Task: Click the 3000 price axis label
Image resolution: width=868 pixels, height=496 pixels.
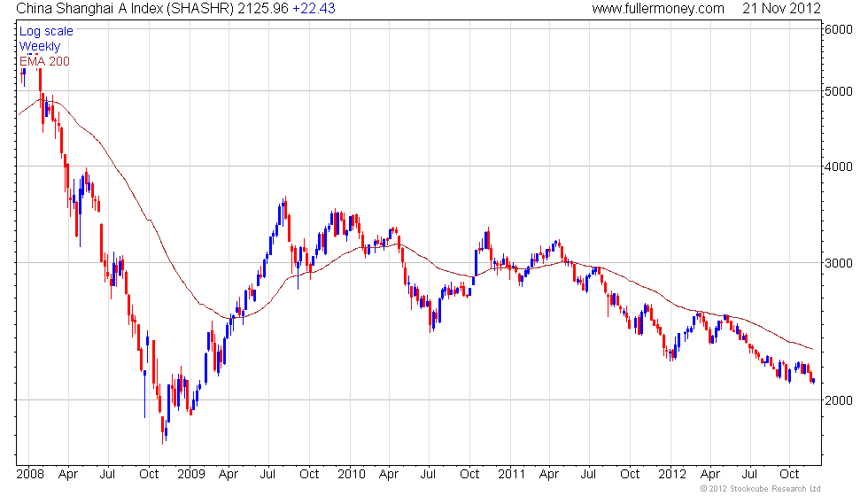Action: click(839, 263)
